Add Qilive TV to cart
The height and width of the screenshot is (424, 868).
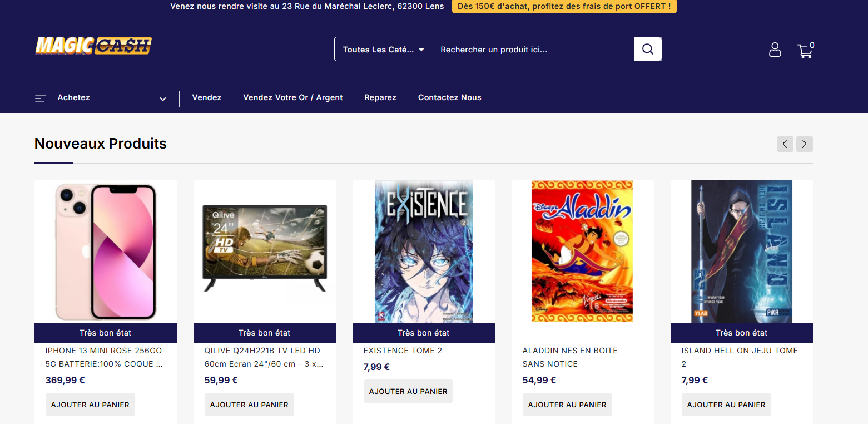[x=249, y=405]
